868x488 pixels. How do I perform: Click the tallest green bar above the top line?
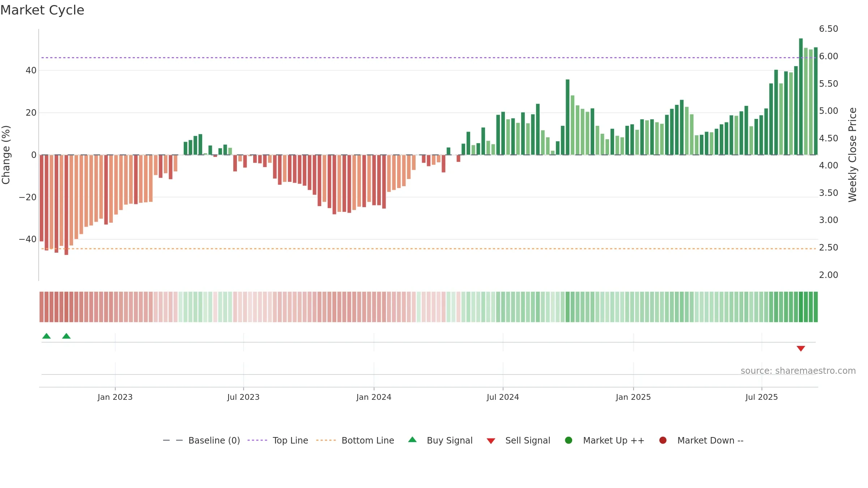tap(801, 97)
